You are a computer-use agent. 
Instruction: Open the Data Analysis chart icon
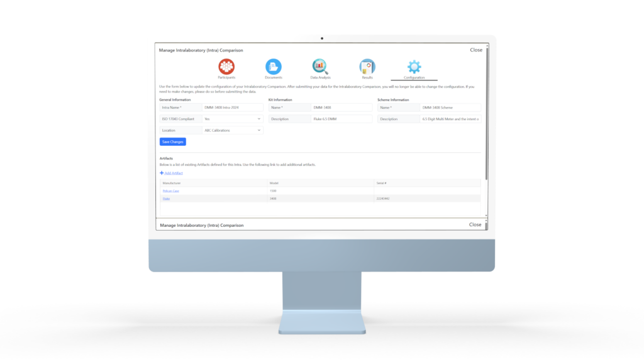[320, 66]
